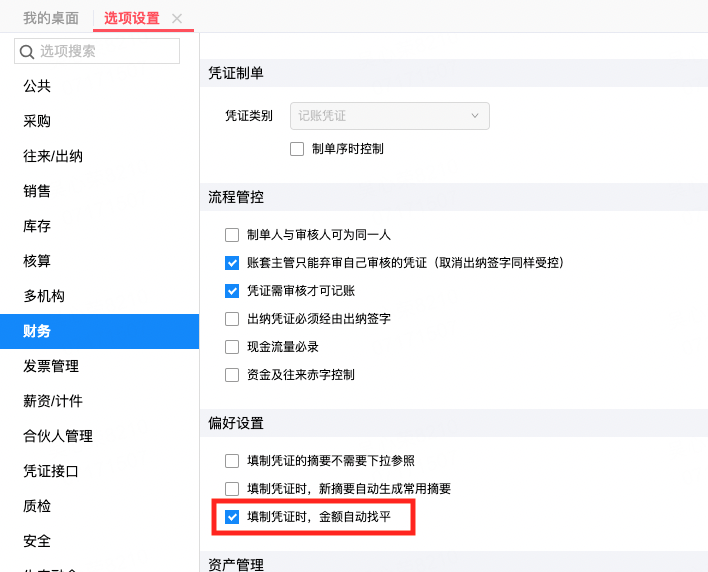Image resolution: width=708 pixels, height=572 pixels.
Task: Open 薪资/计件 settings
Action: click(53, 401)
